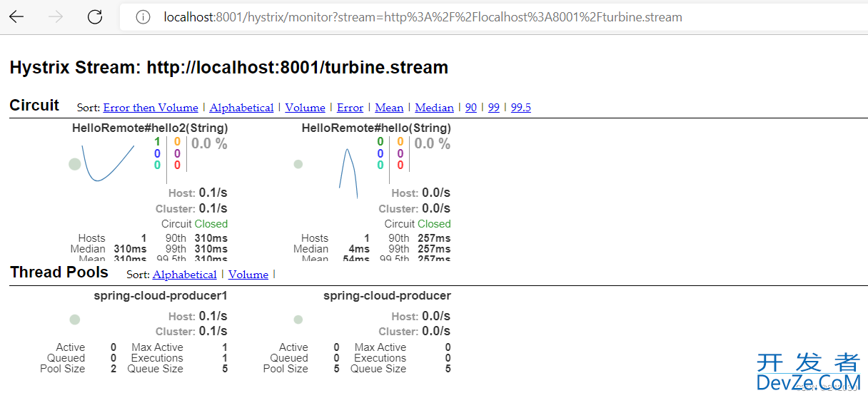View site info icon in address bar
Viewport: 868px width, 398px height.
143,17
